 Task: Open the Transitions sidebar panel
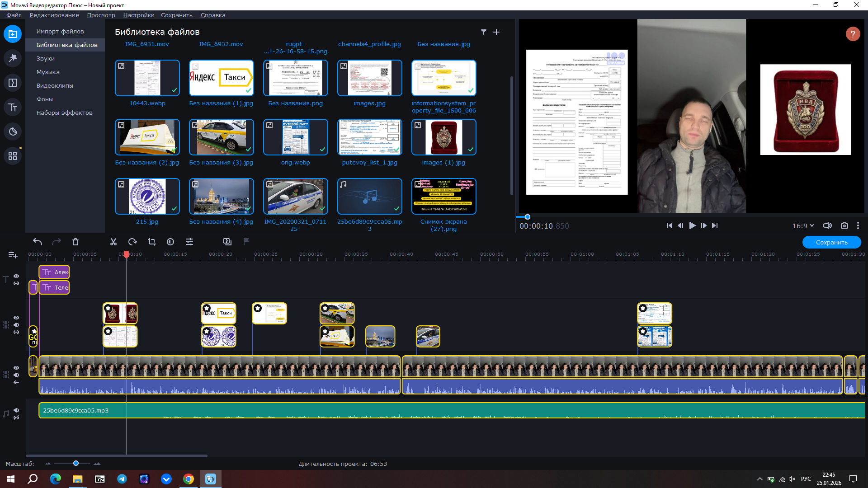coord(13,83)
